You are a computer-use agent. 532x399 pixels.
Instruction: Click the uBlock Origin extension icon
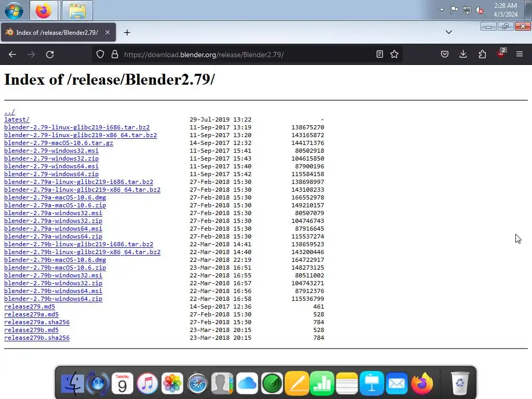click(x=501, y=54)
